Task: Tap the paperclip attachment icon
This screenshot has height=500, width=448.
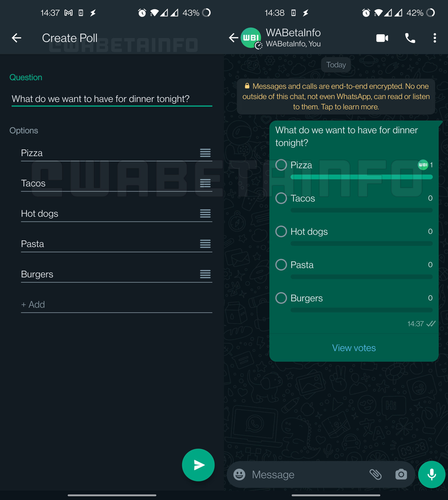Action: tap(376, 474)
